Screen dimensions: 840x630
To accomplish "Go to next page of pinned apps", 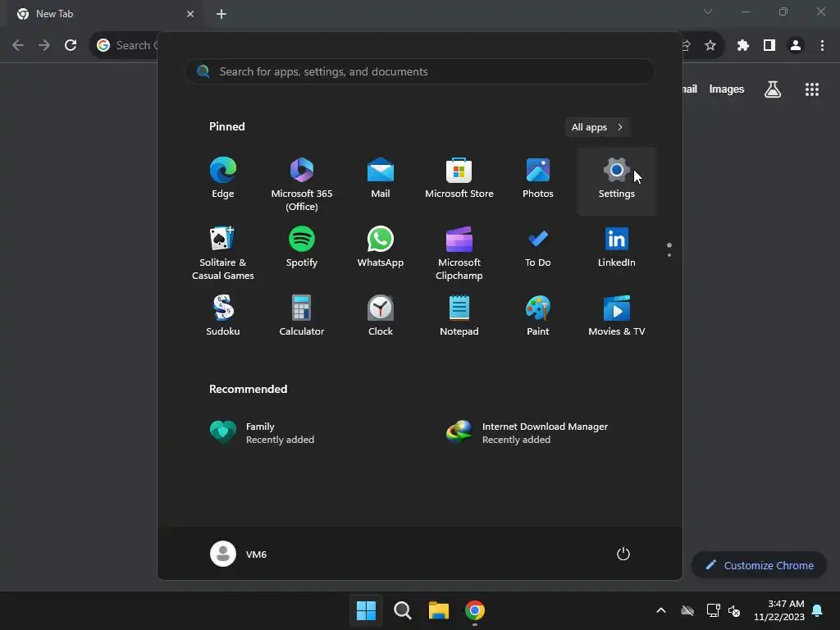I will click(669, 255).
